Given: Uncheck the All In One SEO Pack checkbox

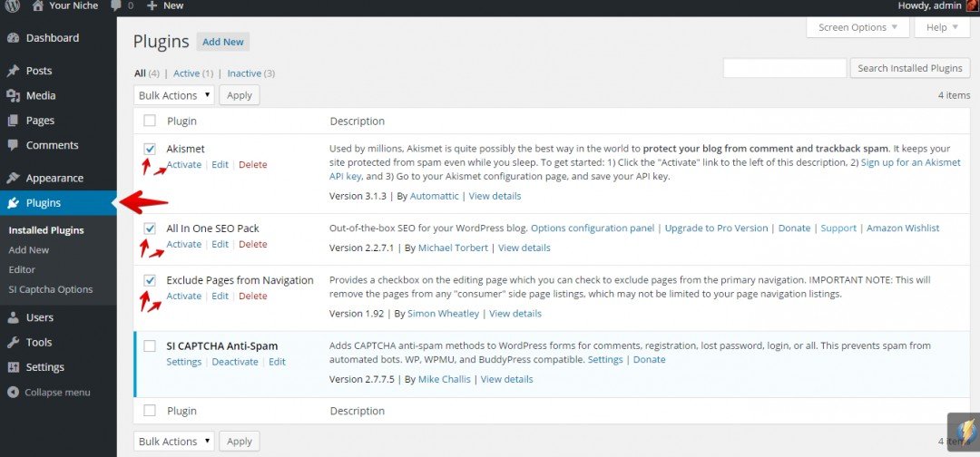Looking at the screenshot, I should pyautogui.click(x=150, y=228).
